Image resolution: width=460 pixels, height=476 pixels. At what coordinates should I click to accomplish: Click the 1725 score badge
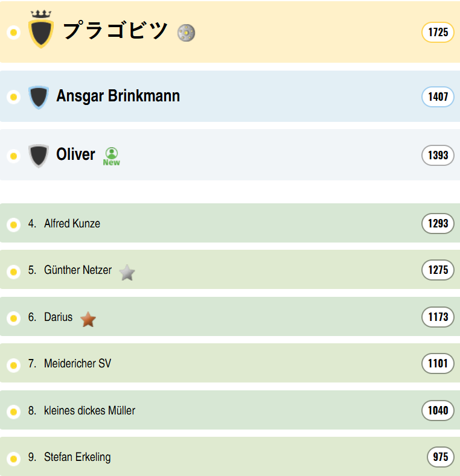coord(438,32)
